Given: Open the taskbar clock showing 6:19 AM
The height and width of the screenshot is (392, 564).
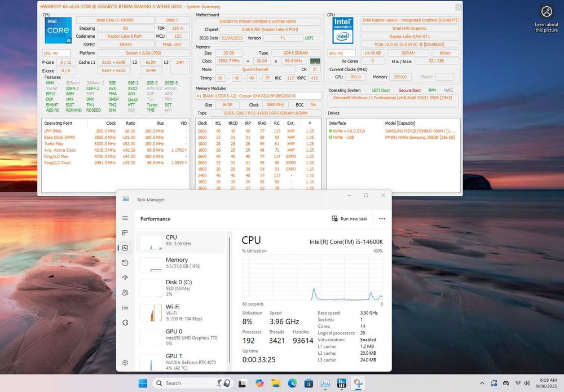Looking at the screenshot, I should click(547, 383).
